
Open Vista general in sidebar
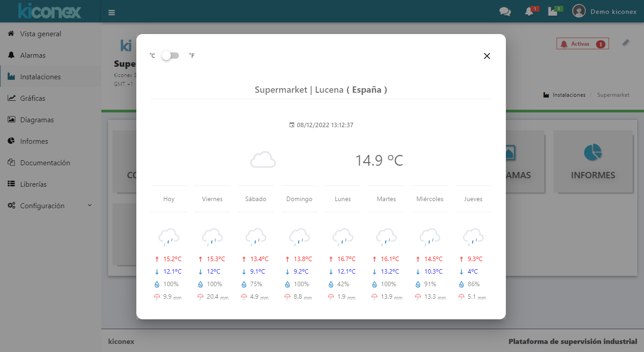click(x=40, y=34)
